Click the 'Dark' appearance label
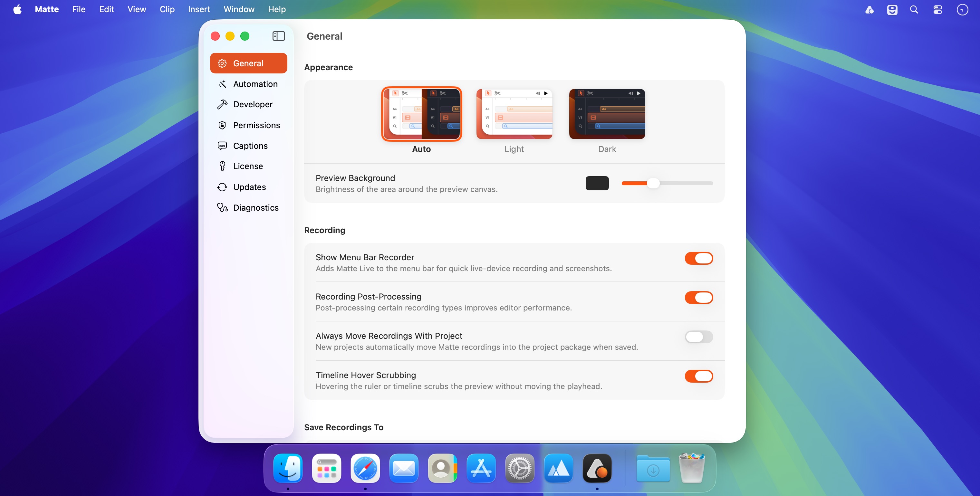 (607, 149)
